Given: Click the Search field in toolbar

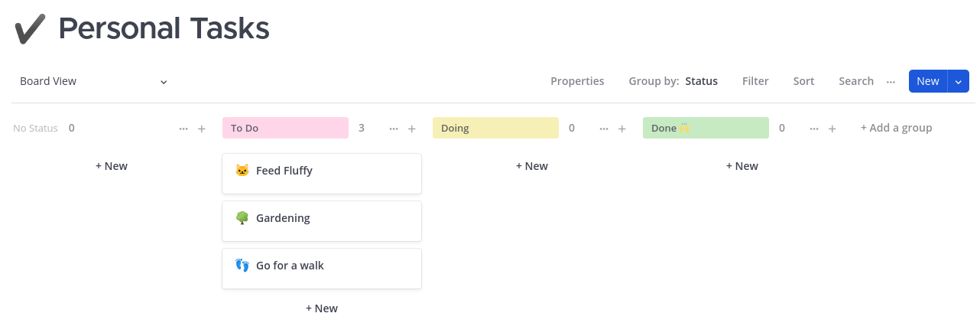Looking at the screenshot, I should tap(856, 81).
